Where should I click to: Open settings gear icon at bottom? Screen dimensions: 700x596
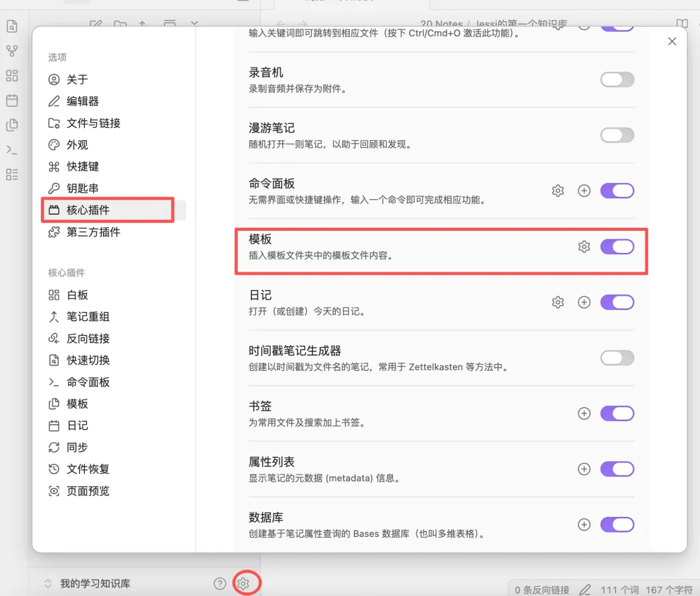[243, 584]
